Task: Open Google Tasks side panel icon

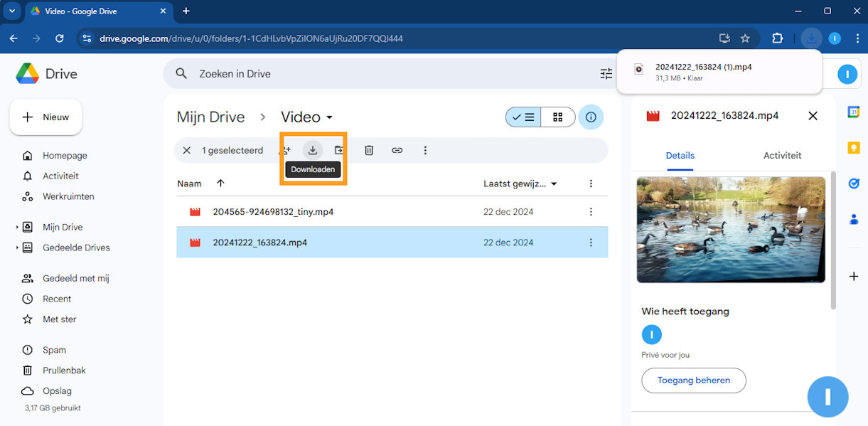Action: pos(854,183)
